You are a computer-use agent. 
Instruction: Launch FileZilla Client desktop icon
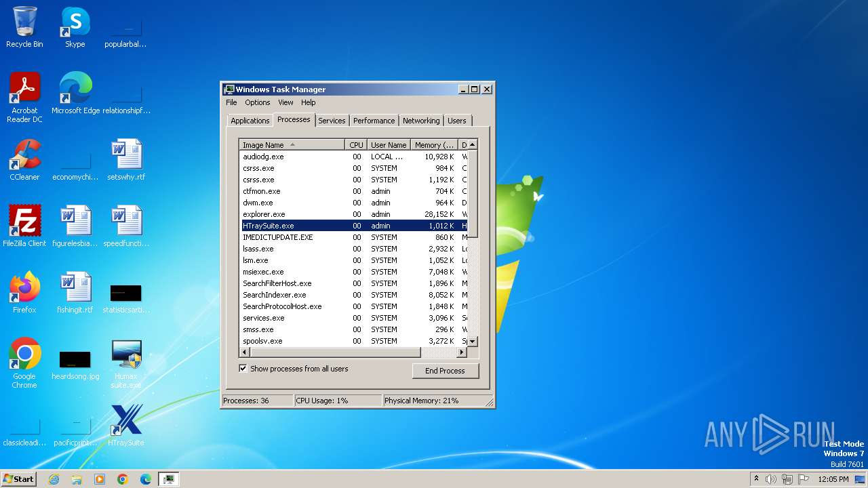click(x=24, y=226)
